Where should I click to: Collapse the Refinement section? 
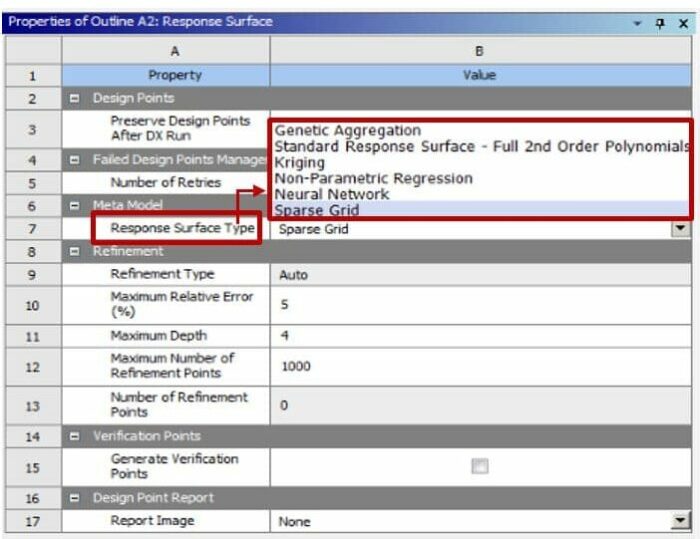pos(74,252)
